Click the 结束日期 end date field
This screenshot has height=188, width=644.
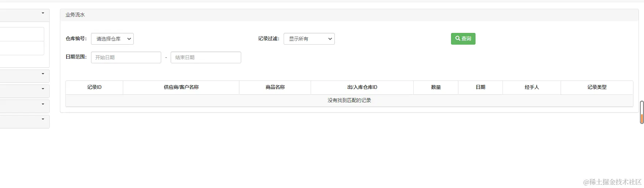click(x=206, y=57)
